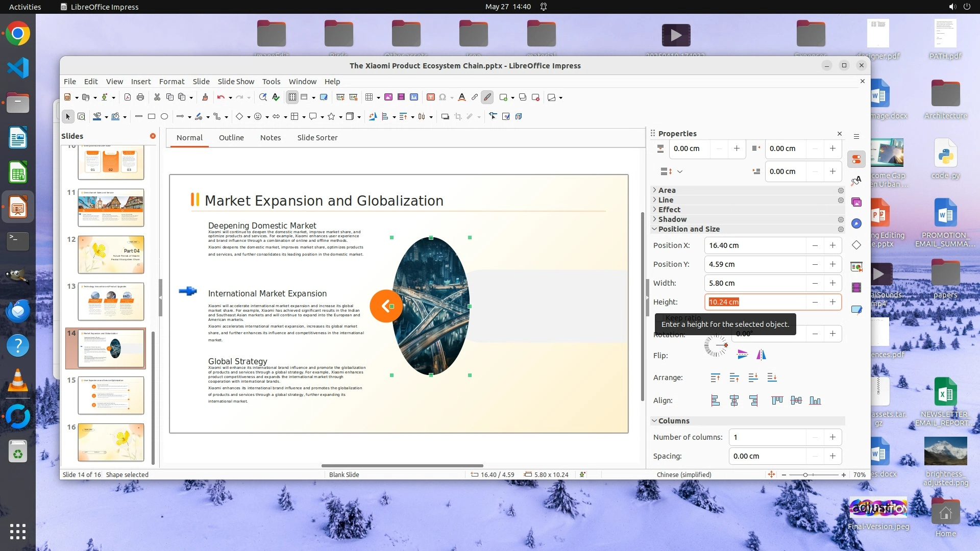The height and width of the screenshot is (551, 980).
Task: Expand the Area section
Action: (x=667, y=190)
